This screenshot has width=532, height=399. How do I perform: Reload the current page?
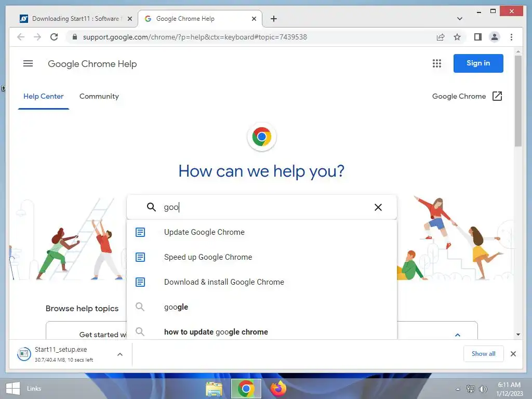point(54,37)
